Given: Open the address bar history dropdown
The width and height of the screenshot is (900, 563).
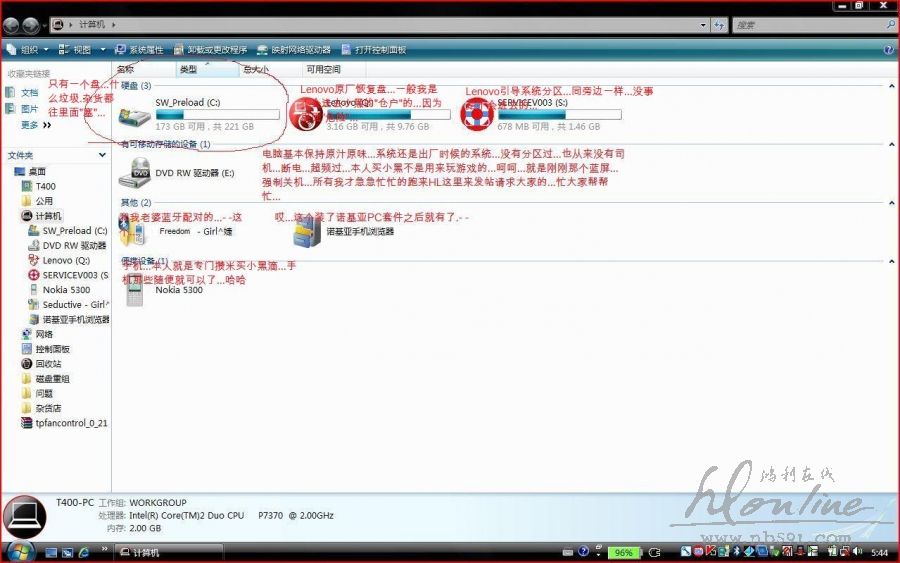Looking at the screenshot, I should pyautogui.click(x=703, y=25).
